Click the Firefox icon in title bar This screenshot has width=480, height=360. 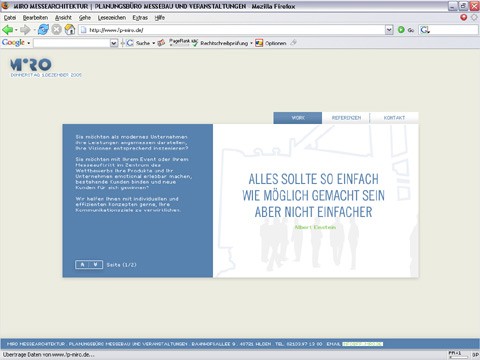tap(6, 6)
